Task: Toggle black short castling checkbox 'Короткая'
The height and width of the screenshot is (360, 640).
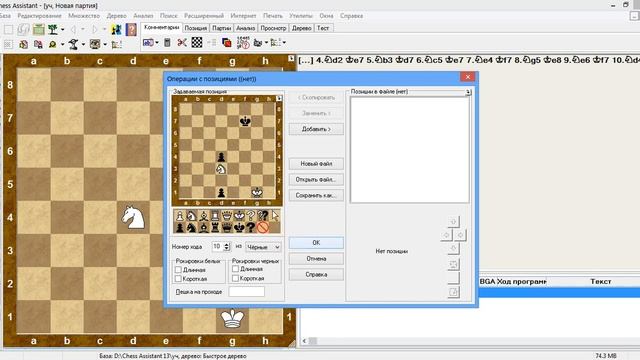Action: tap(236, 278)
